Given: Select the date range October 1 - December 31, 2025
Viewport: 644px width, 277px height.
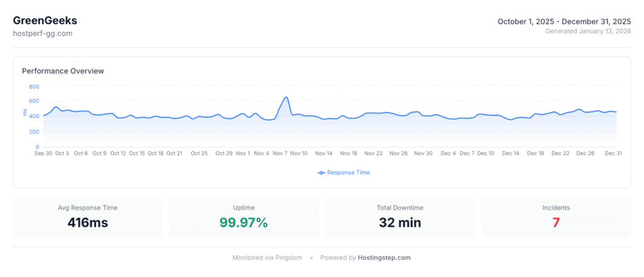Looking at the screenshot, I should 563,21.
